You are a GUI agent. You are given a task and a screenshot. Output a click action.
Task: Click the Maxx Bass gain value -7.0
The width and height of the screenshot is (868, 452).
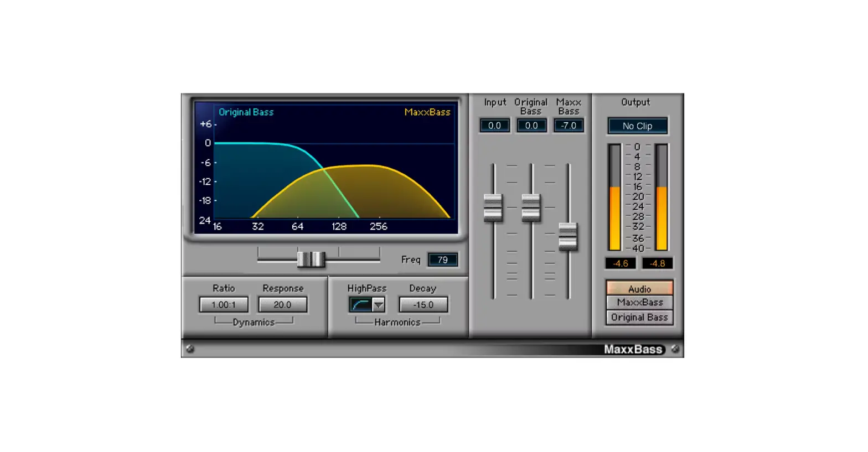pos(569,126)
